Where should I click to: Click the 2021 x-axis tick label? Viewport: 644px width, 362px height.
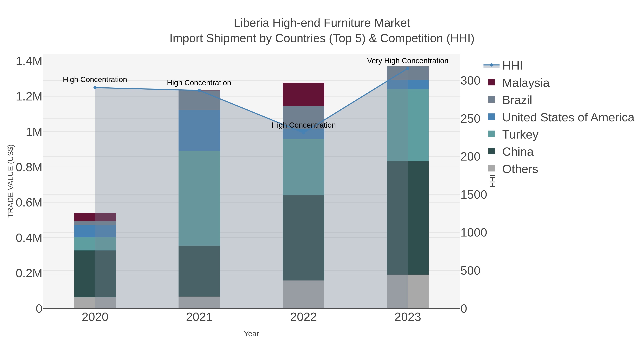(x=199, y=317)
